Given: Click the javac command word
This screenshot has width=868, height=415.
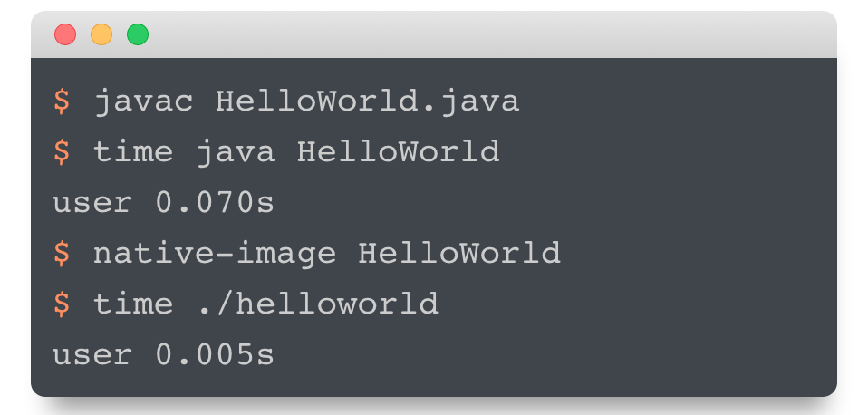Looking at the screenshot, I should [x=143, y=102].
